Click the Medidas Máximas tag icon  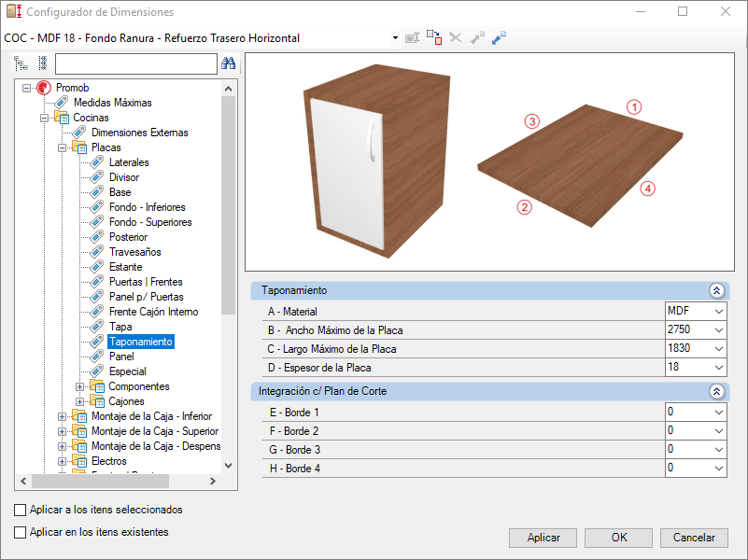62,103
